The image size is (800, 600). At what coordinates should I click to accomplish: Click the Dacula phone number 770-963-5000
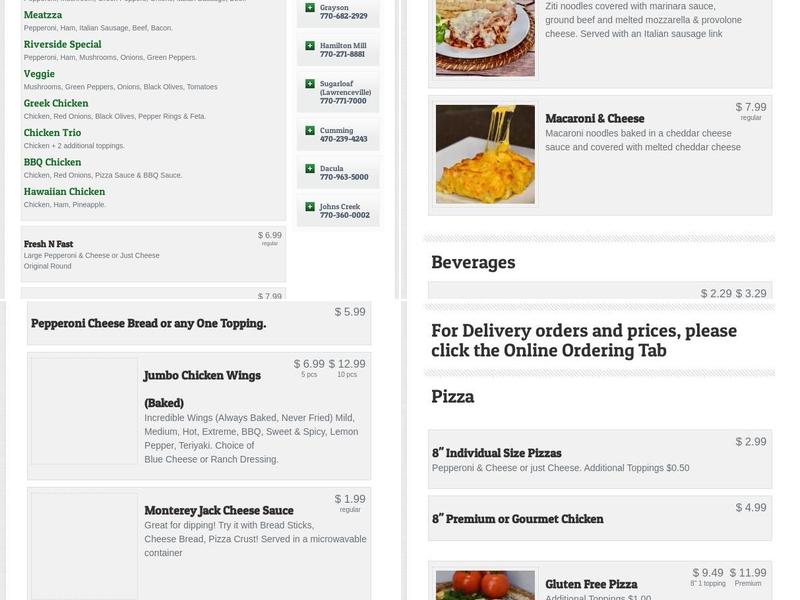tap(344, 177)
